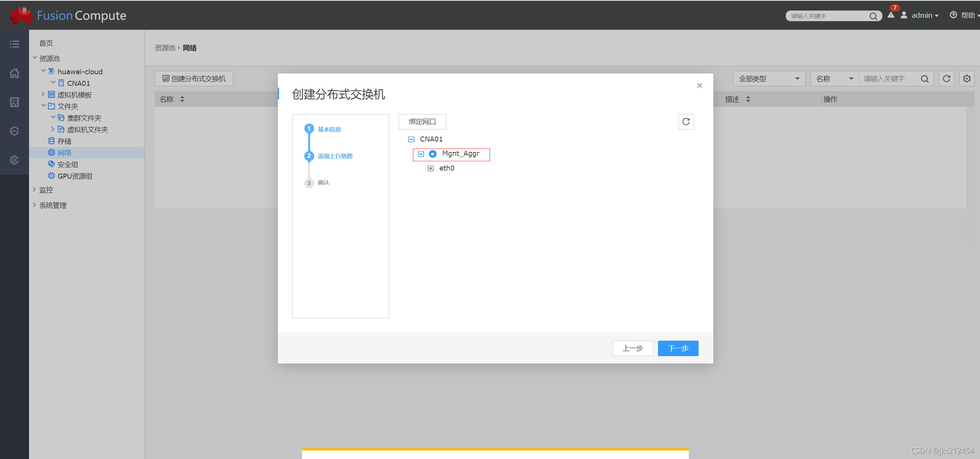
Task: Click the 下一步 button in dialog
Action: [678, 348]
